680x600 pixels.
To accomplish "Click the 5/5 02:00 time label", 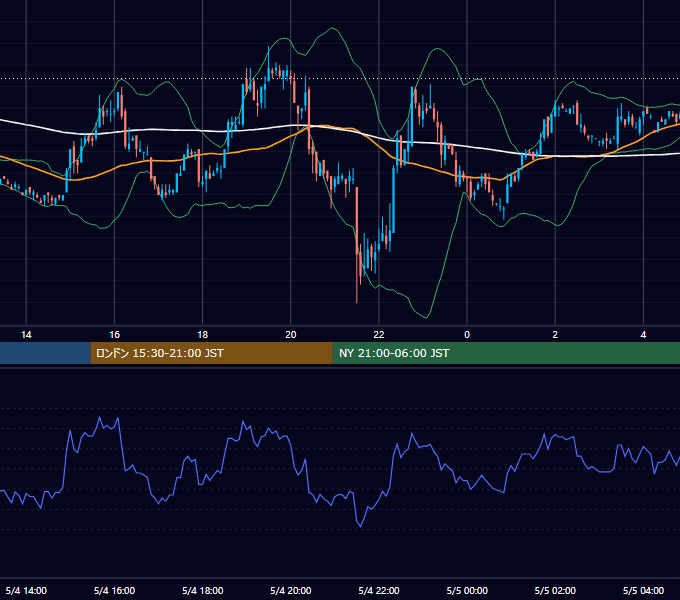I will (x=555, y=591).
